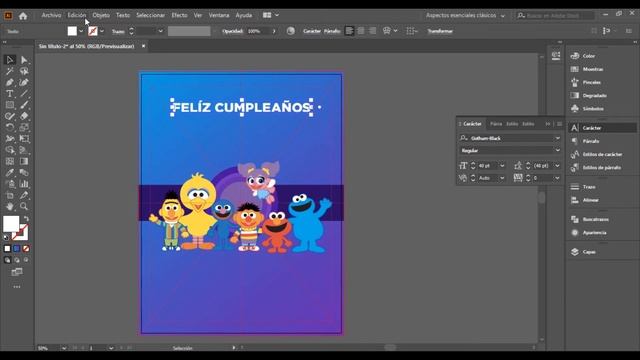640x360 pixels.
Task: Select the Shaper tool
Action: point(10,116)
